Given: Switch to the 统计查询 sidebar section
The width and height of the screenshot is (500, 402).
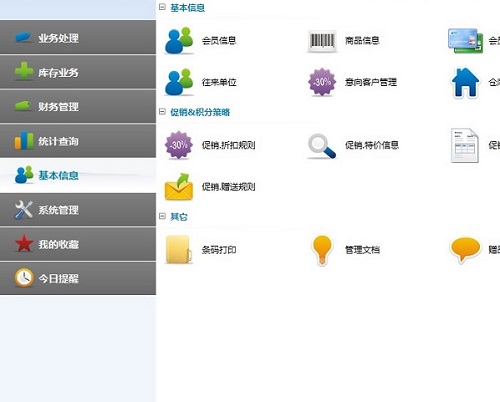Looking at the screenshot, I should tap(78, 141).
